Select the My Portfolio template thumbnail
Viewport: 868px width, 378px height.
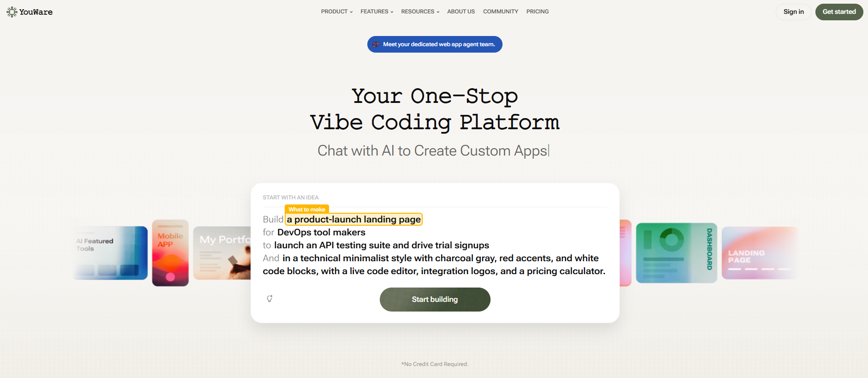(x=222, y=253)
